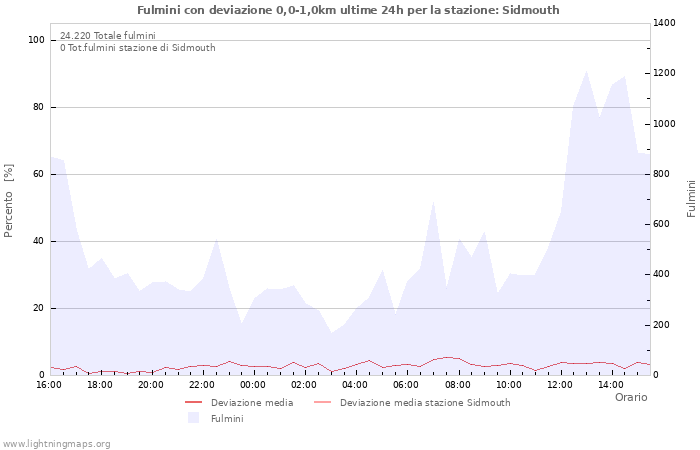This screenshot has width=700, height=450.
Task: Click the 1400 value on right axis
Action: pyautogui.click(x=666, y=23)
